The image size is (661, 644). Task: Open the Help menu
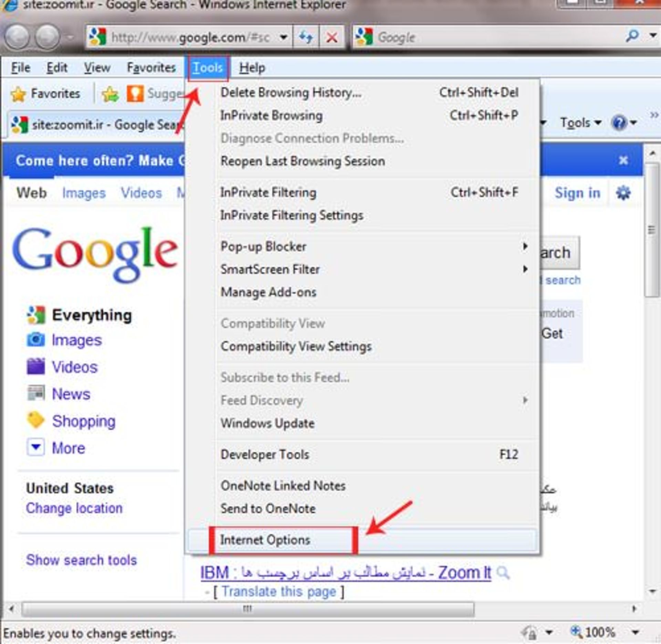point(252,68)
